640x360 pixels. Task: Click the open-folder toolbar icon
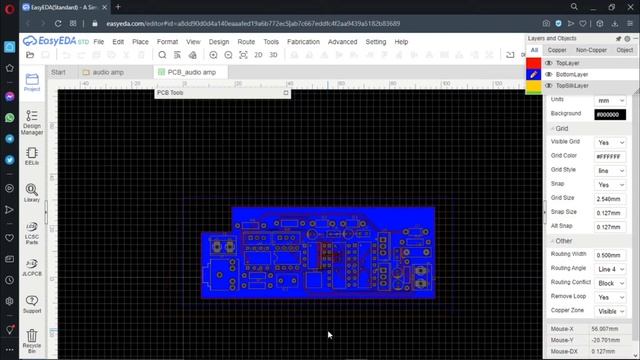click(30, 55)
